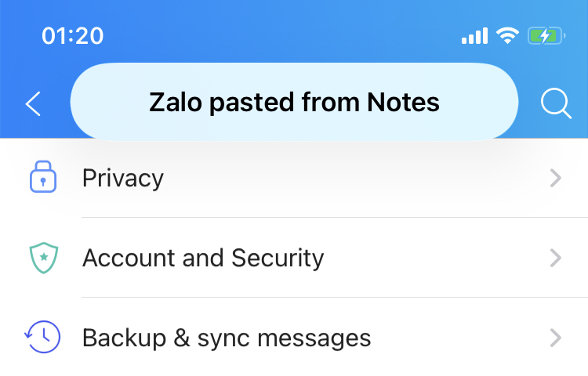Viewport: 588px width, 376px height.
Task: Open search with the magnifier icon
Action: tap(556, 103)
